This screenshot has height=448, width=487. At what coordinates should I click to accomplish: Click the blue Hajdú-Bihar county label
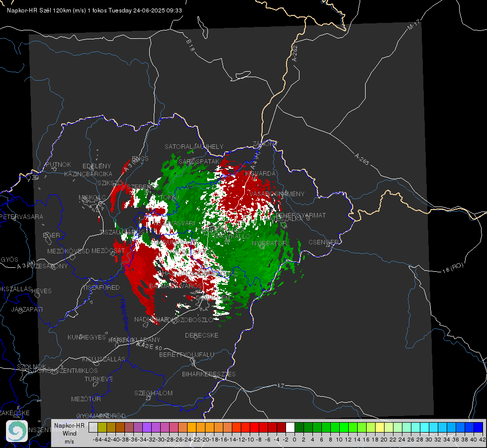click(x=124, y=315)
